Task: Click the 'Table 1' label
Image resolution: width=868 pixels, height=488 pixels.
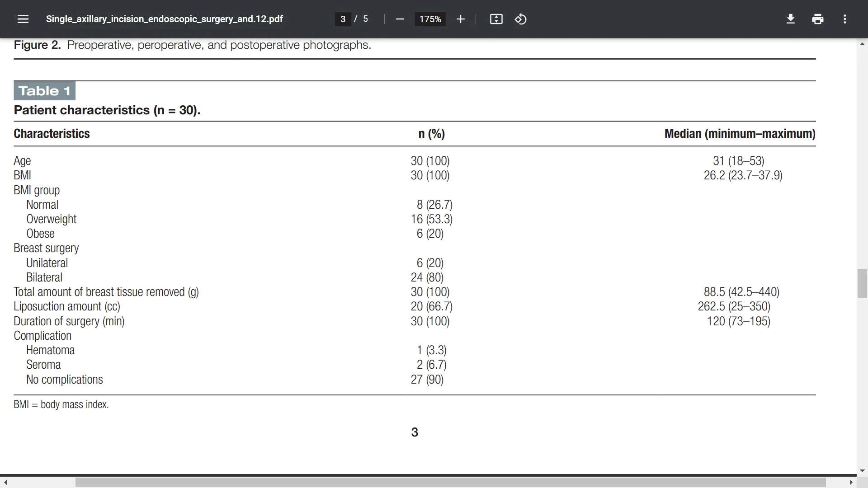Action: coord(44,91)
